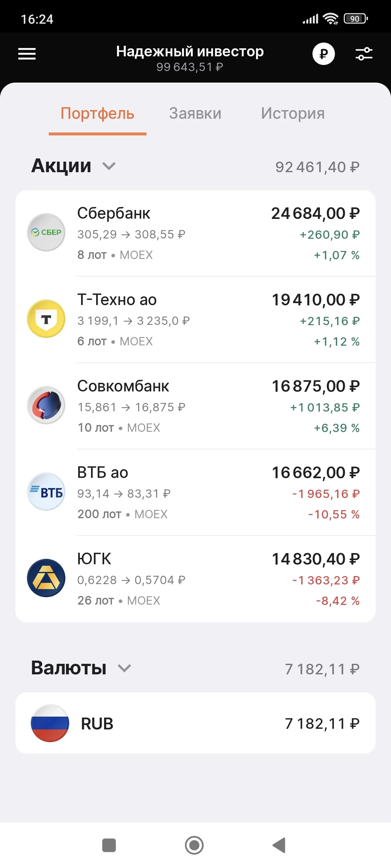Tap the yellow T-Техно logo
Viewport: 391px width, 868px height.
pyautogui.click(x=46, y=319)
